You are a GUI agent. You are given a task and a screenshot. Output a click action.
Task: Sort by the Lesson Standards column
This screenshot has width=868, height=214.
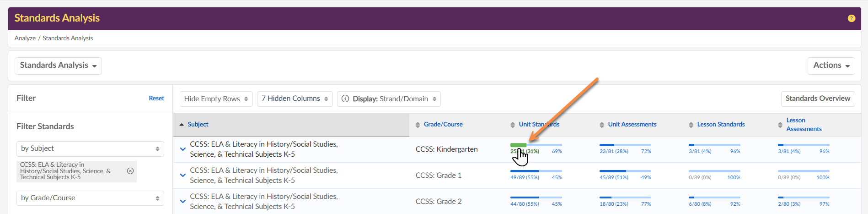pyautogui.click(x=720, y=125)
